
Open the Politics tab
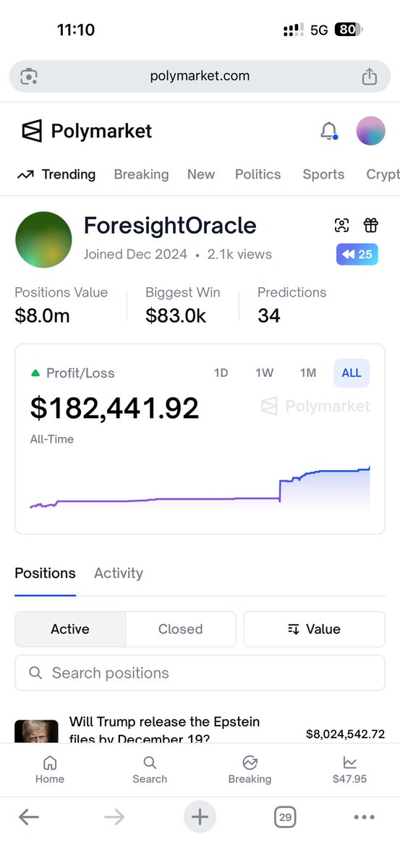258,174
